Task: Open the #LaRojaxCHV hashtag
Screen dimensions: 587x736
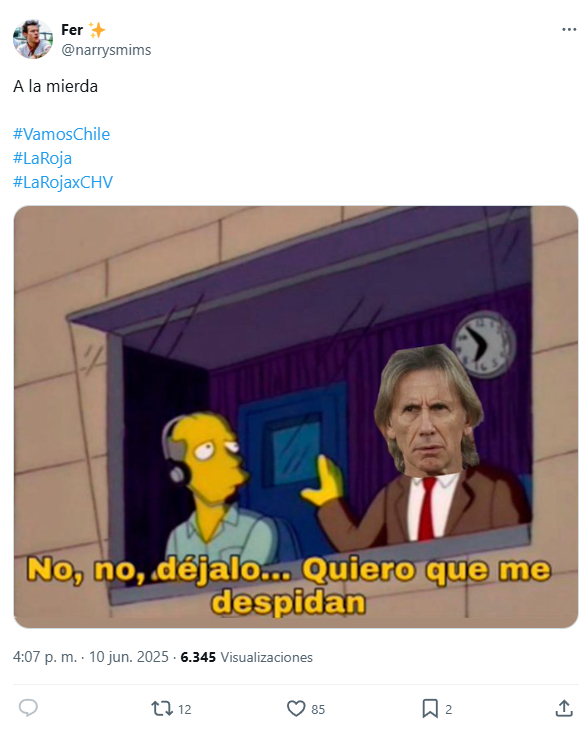Action: [63, 182]
